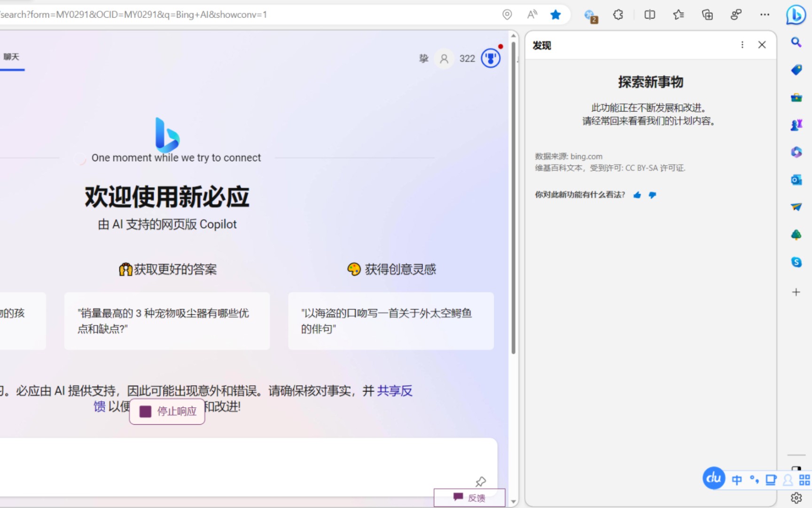Open the sidebar green tree icon
The width and height of the screenshot is (812, 508).
[x=796, y=234]
